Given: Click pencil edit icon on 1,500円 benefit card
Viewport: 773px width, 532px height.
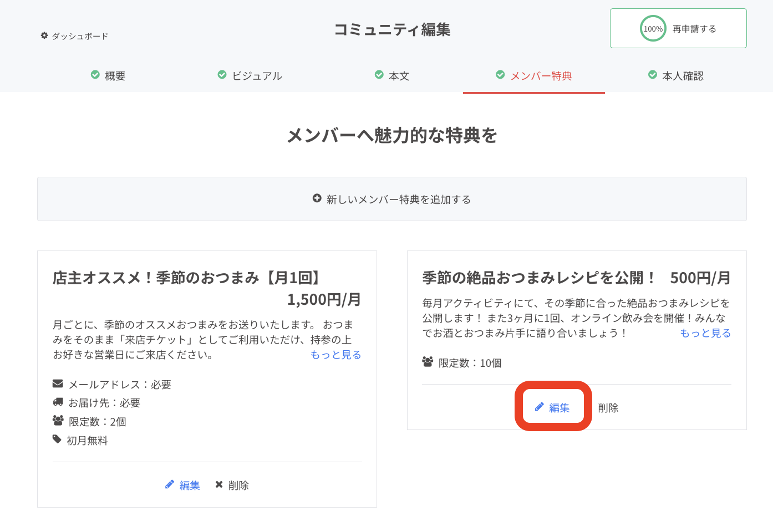Looking at the screenshot, I should pos(170,485).
